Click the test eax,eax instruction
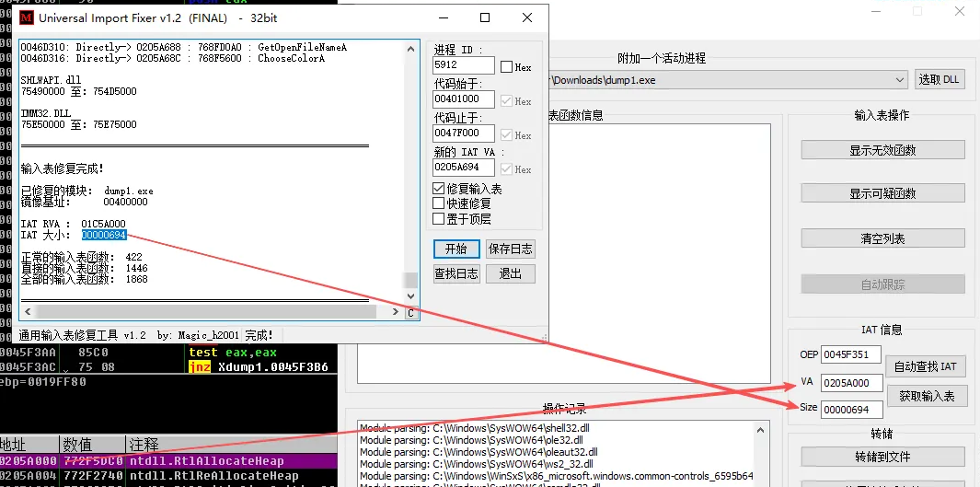Viewport: 980px width, 487px height. (x=233, y=353)
